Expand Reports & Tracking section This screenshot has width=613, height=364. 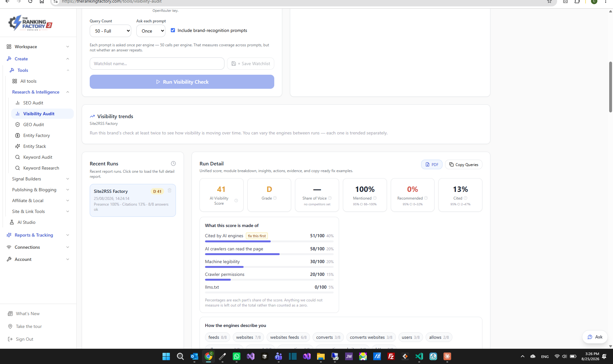tap(38, 235)
